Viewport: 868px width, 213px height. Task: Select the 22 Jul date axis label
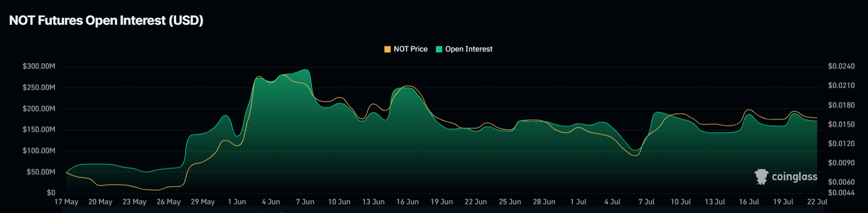point(817,201)
